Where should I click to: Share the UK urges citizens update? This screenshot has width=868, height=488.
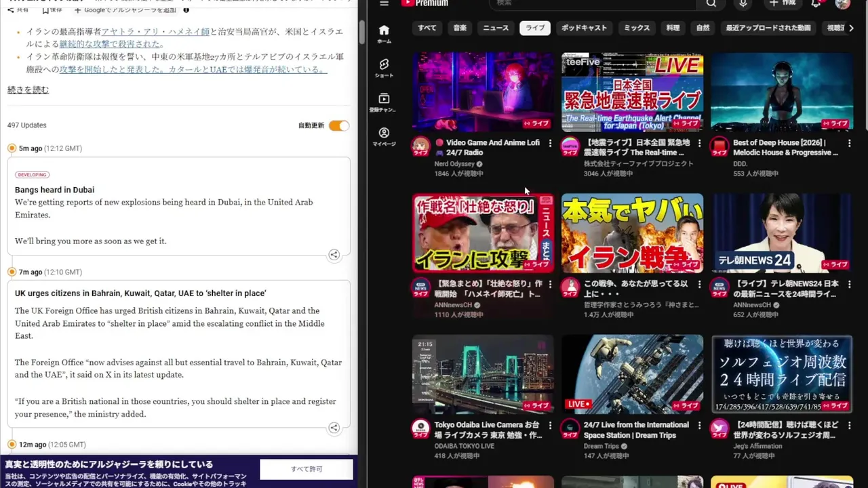(x=334, y=428)
